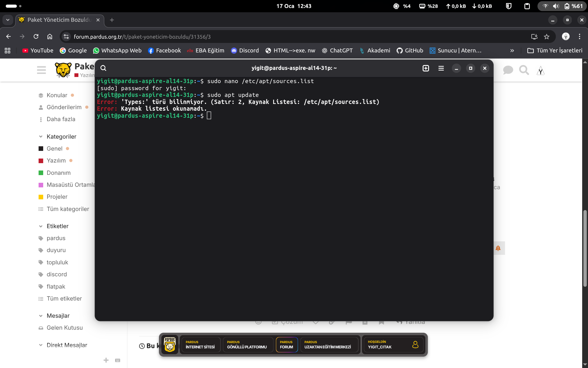Open Pardus İnternet Sitesi link
This screenshot has height=368, width=588.
click(x=200, y=345)
